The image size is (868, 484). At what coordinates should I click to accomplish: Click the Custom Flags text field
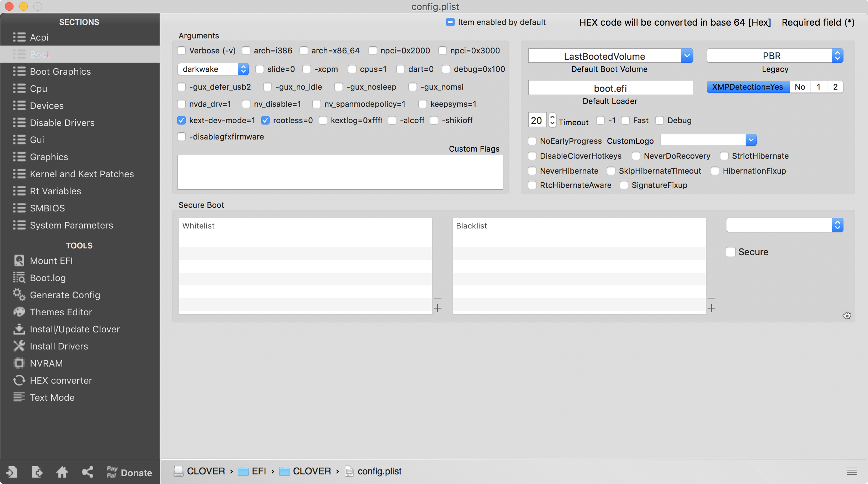click(340, 172)
